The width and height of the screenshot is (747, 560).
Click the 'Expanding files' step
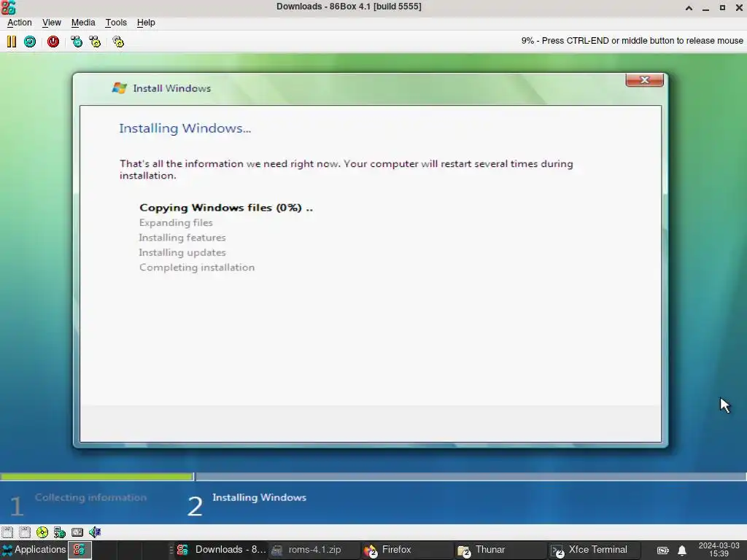tap(176, 222)
